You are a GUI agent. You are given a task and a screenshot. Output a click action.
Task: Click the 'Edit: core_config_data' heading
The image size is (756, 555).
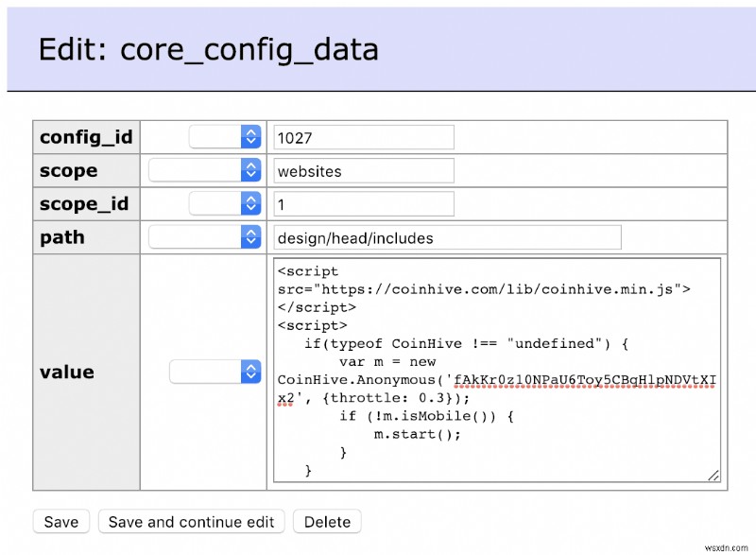[x=208, y=49]
